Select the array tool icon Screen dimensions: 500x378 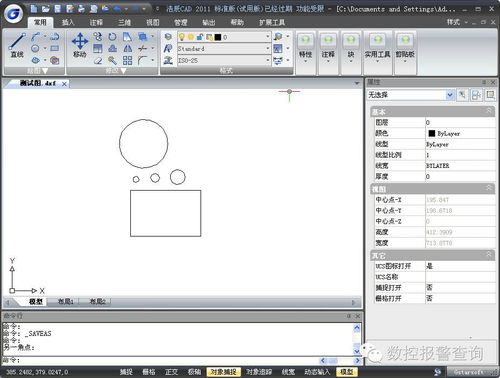127,60
